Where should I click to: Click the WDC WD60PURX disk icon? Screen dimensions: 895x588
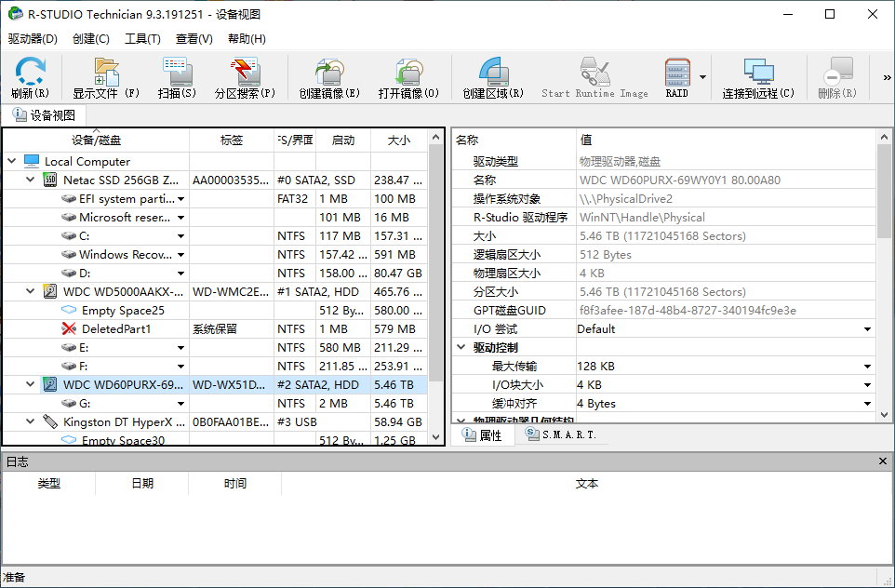pos(50,385)
